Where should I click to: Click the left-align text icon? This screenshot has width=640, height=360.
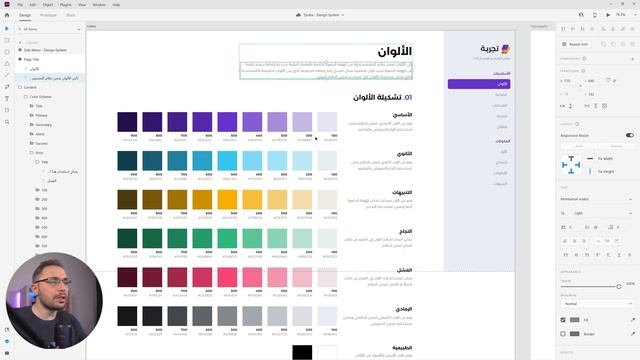(x=565, y=241)
